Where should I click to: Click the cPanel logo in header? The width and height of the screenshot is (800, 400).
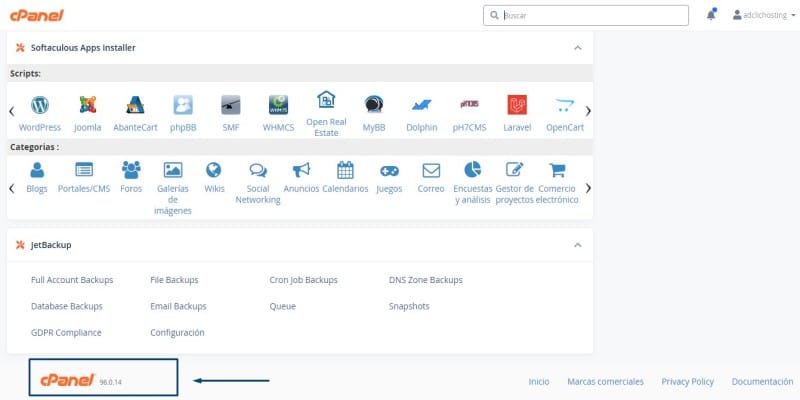[x=37, y=15]
